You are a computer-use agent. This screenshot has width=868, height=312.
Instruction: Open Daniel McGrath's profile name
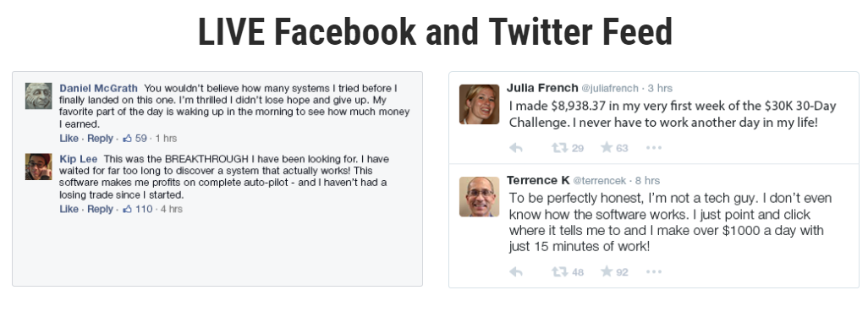pyautogui.click(x=98, y=89)
